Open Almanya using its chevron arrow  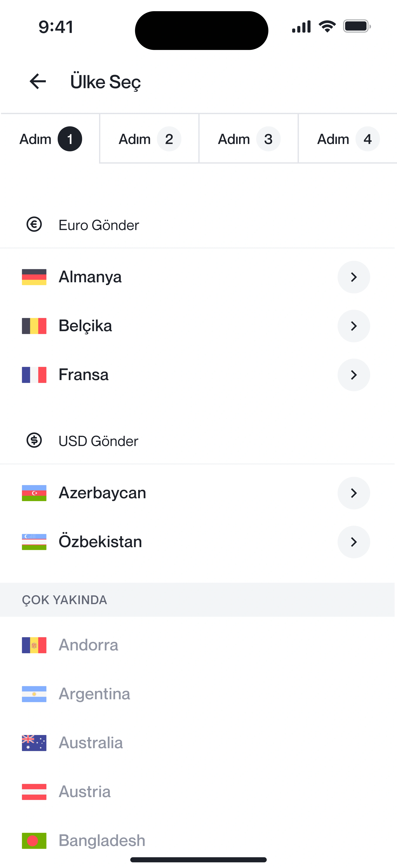[354, 277]
